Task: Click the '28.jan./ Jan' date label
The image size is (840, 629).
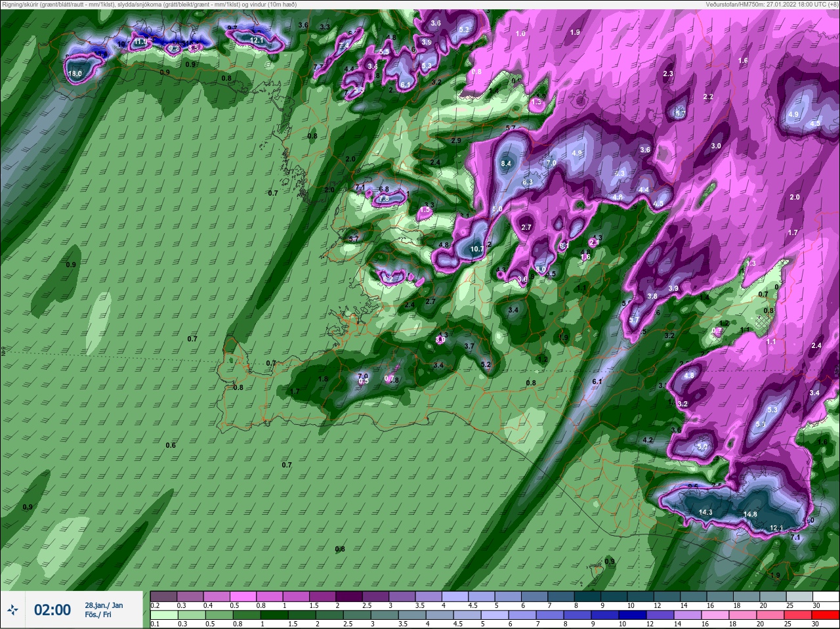Action: pos(104,605)
